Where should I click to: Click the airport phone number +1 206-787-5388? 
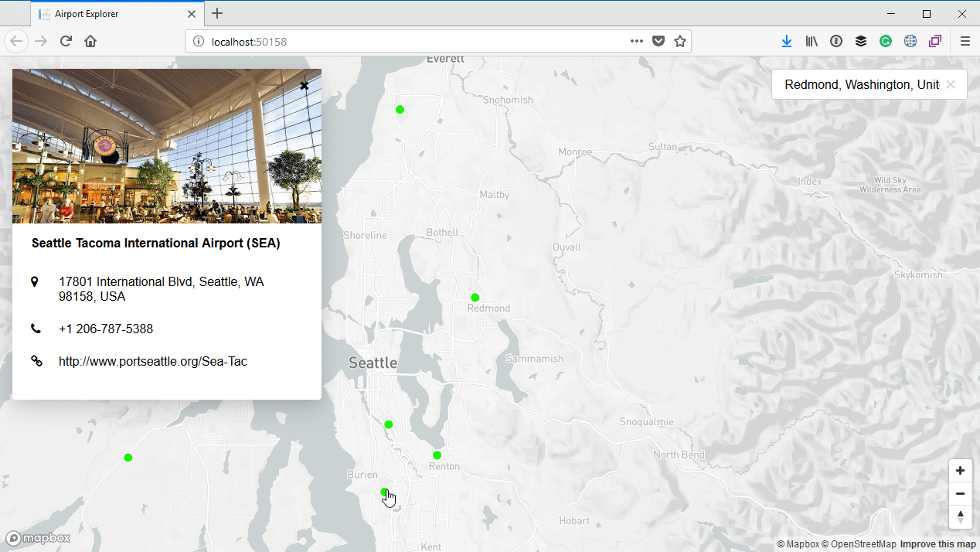tap(106, 329)
